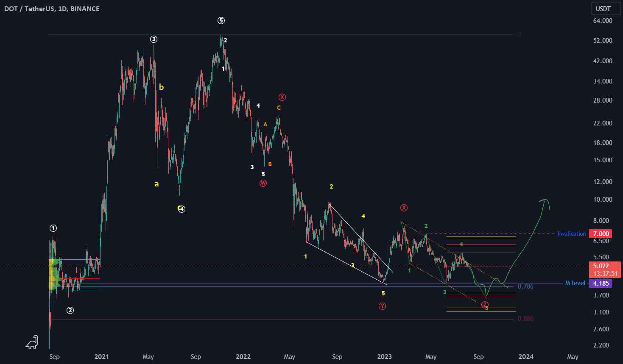The image size is (623, 364).
Task: Click the 15.000 price axis label
Action: [x=603, y=160]
